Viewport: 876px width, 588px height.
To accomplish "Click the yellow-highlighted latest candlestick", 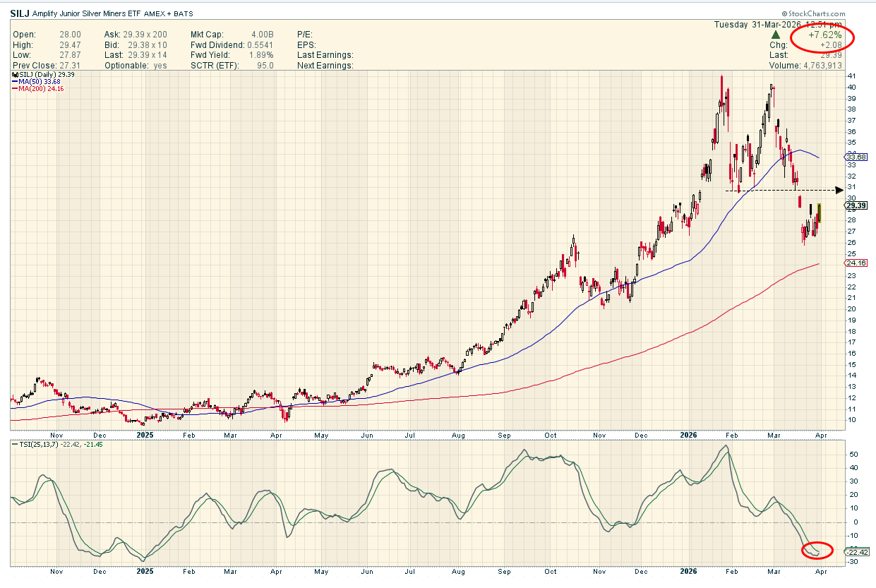I will 820,212.
